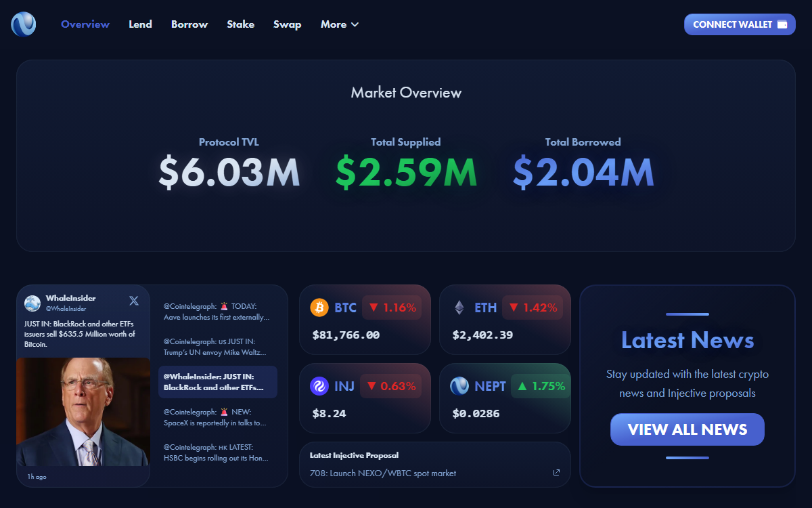Screen dimensions: 812x508
Task: Click the Neptune logo in the header
Action: (x=23, y=24)
